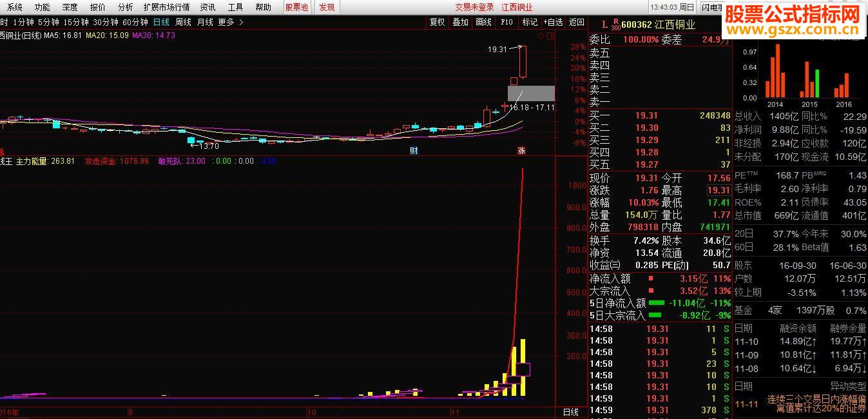Expand the 更多 periods list

tap(231, 22)
